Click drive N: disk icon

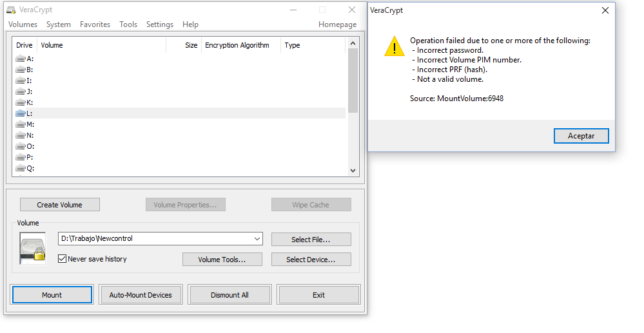21,135
